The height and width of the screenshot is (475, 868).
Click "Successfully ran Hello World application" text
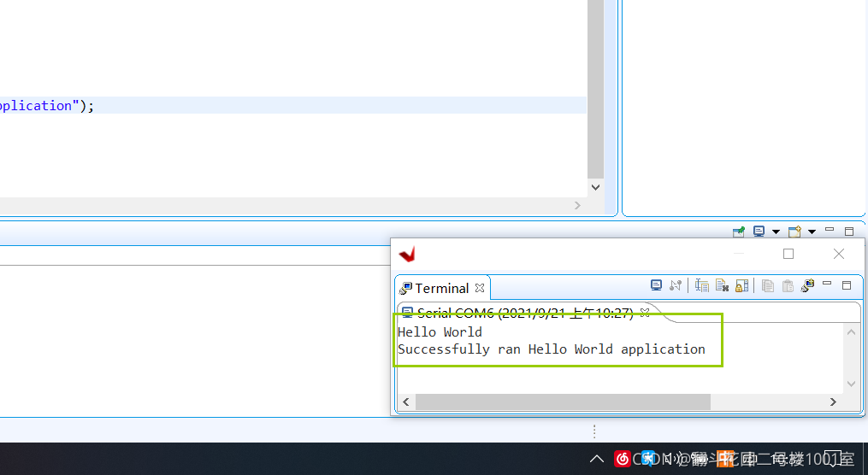pyautogui.click(x=552, y=349)
